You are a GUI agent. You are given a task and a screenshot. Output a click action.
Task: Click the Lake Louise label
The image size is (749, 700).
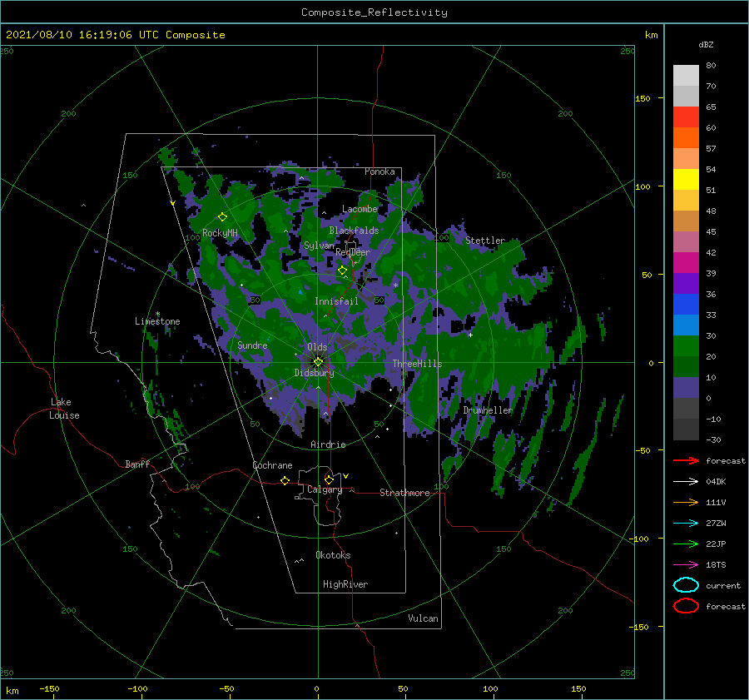tap(64, 409)
